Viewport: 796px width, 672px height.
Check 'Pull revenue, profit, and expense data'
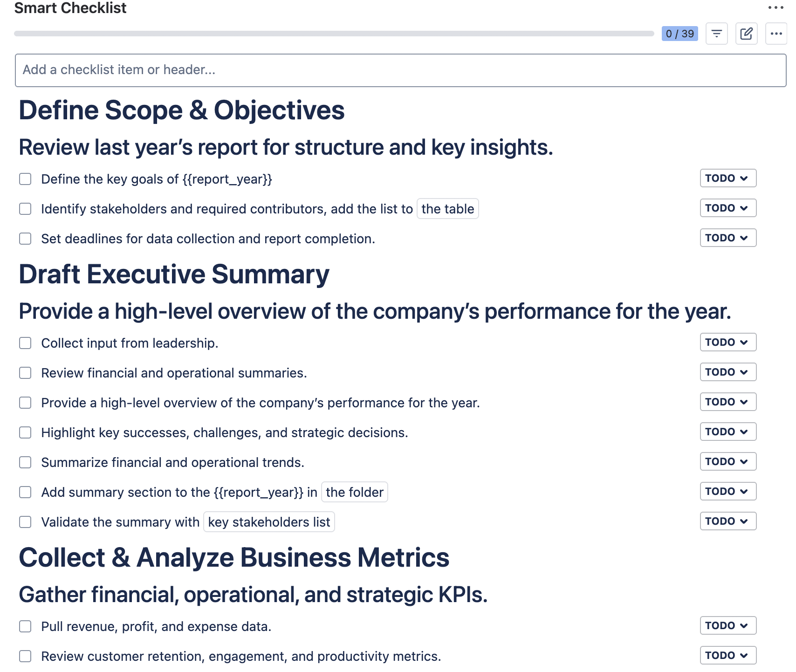[25, 626]
